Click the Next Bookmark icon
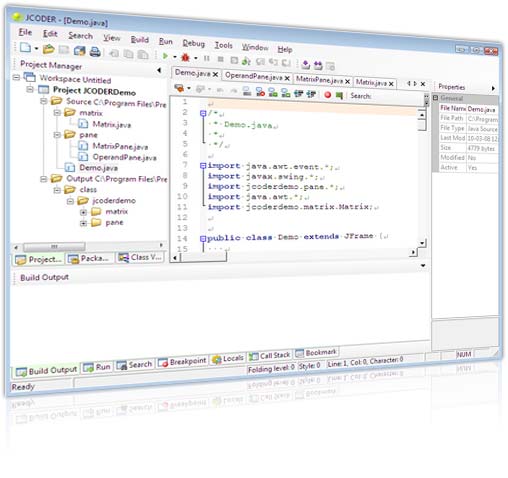The image size is (508, 478). coord(273,92)
